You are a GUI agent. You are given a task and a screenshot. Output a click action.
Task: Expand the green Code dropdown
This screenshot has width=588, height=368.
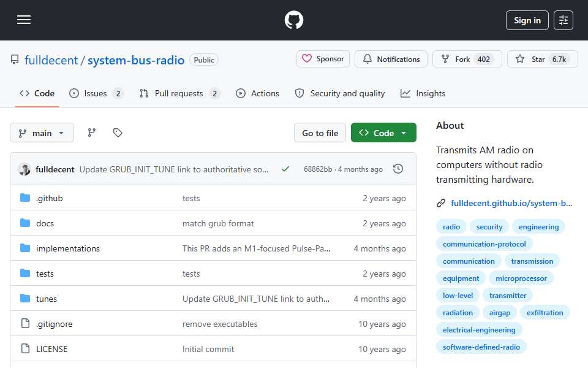tap(383, 133)
